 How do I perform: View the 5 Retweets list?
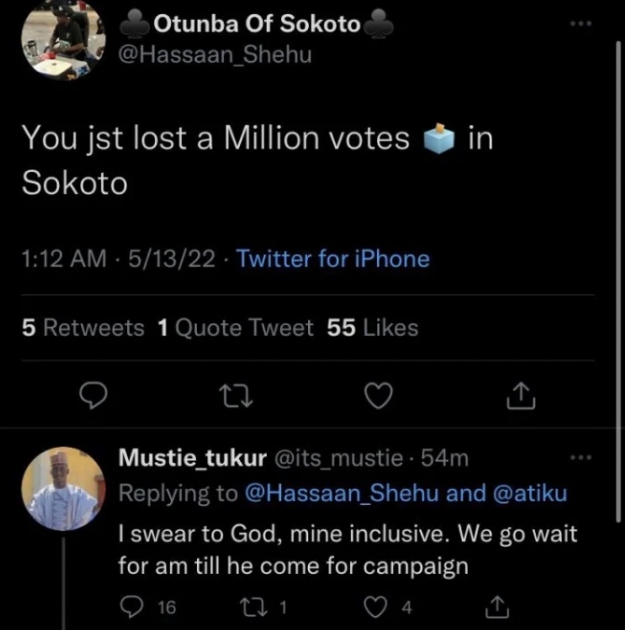[83, 327]
